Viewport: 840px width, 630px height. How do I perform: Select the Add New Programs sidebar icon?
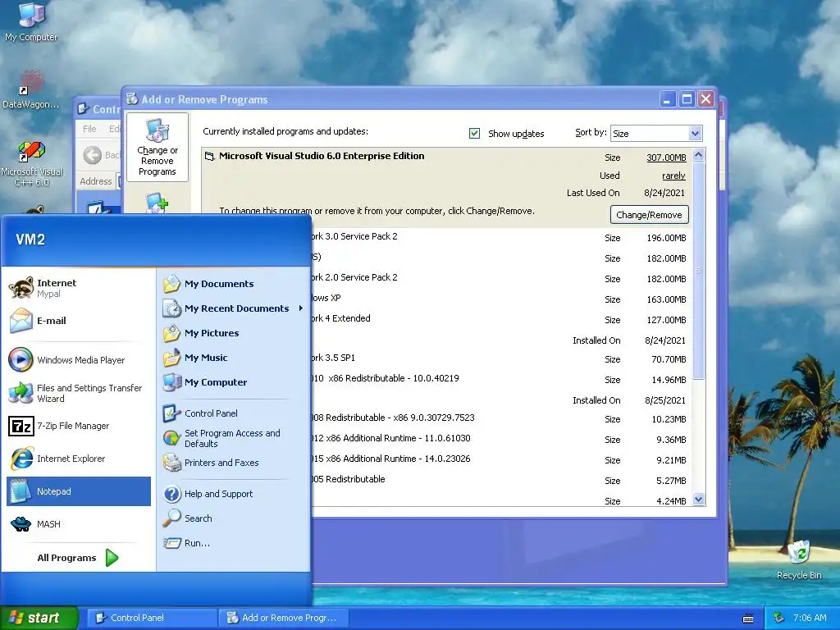pyautogui.click(x=157, y=203)
